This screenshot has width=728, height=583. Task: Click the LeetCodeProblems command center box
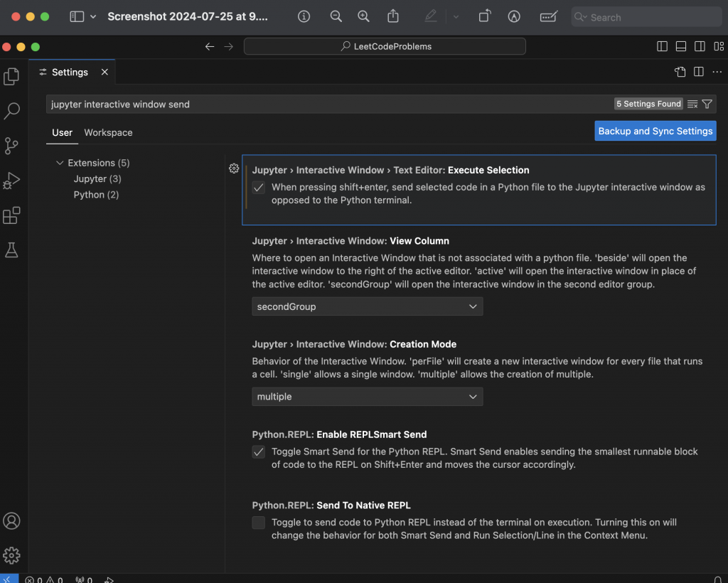coord(385,46)
